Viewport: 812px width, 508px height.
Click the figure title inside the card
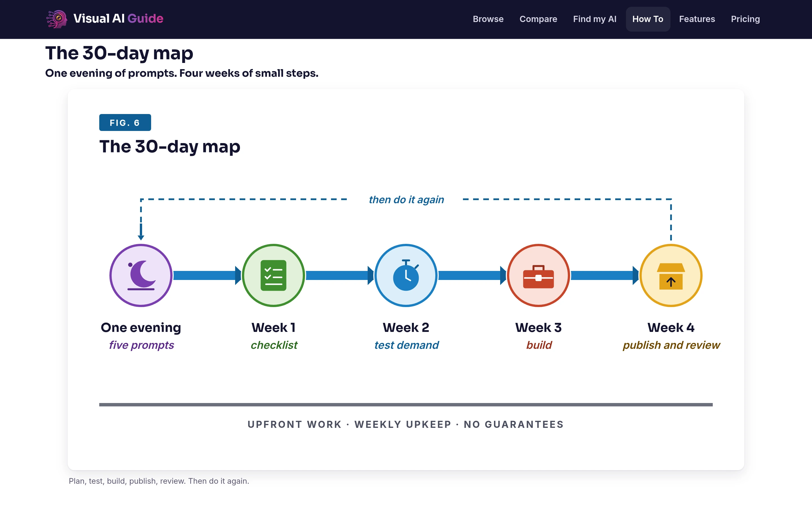click(x=170, y=146)
